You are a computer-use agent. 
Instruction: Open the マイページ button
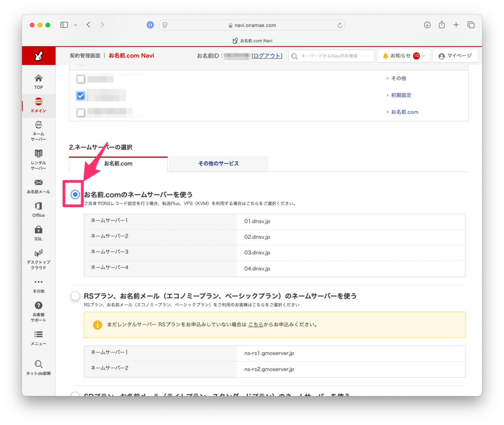(x=455, y=56)
